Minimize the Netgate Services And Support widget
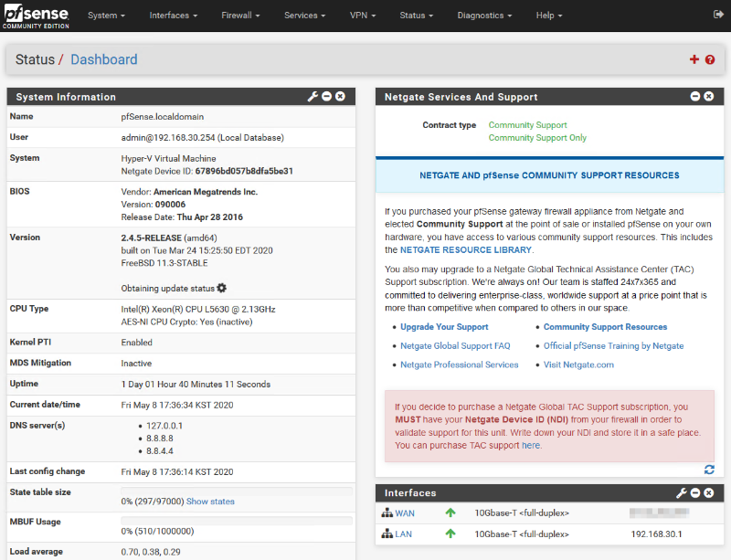Viewport: 731px width, 560px height. (695, 97)
